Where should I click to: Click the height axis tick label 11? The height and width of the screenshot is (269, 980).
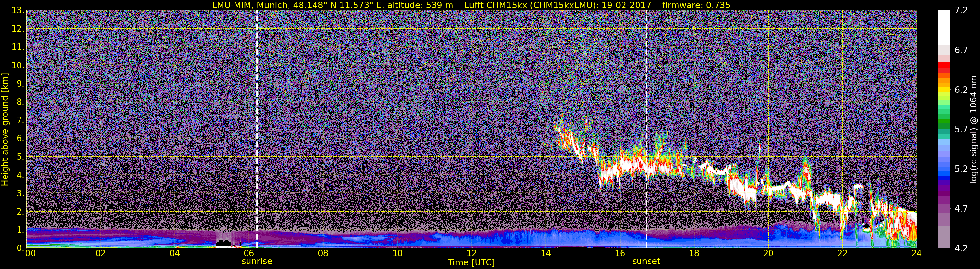(x=18, y=47)
